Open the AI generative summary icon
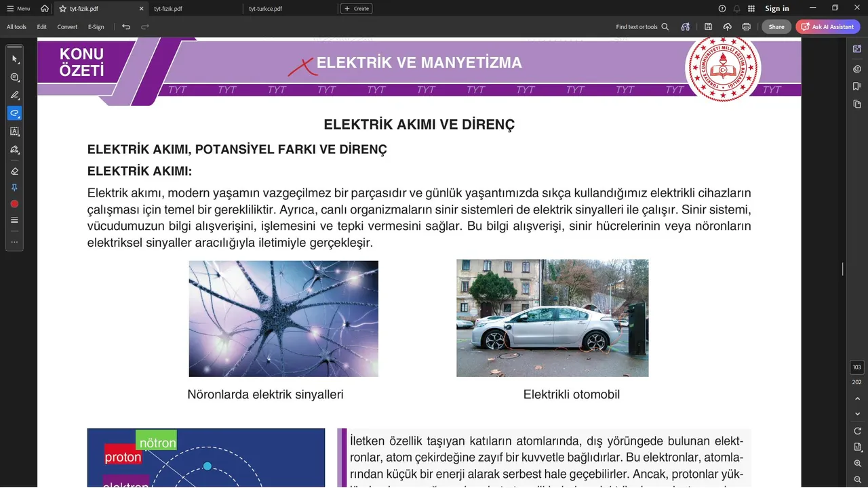 pos(686,27)
